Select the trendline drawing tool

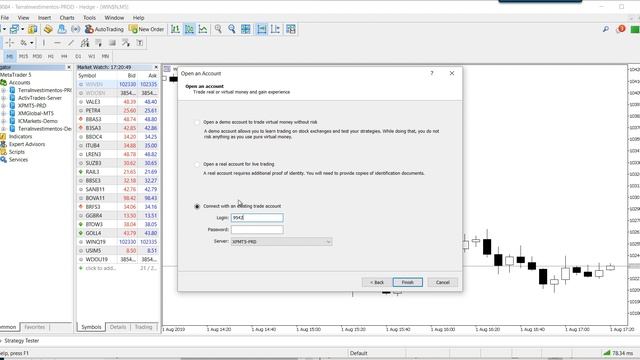click(x=71, y=43)
